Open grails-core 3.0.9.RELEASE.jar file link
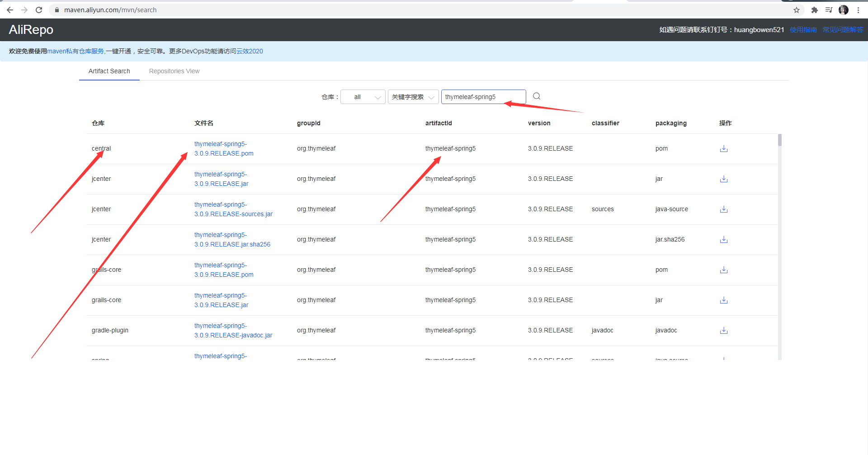 [x=222, y=300]
